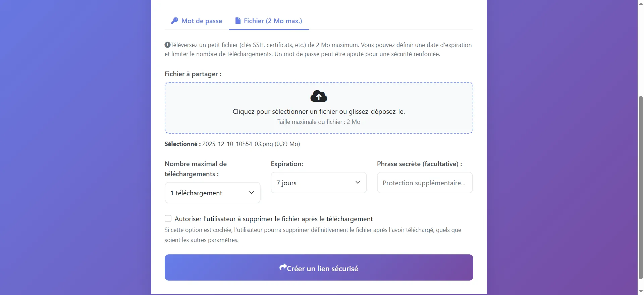
Task: Click the file icon on Fichier tab
Action: (238, 21)
